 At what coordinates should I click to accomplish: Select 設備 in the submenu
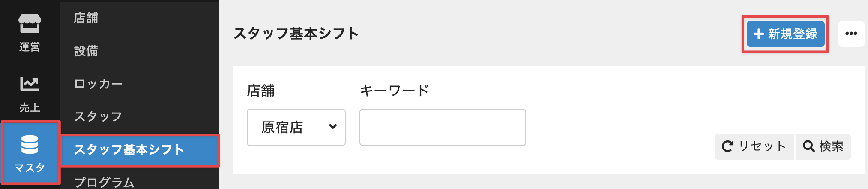(86, 51)
